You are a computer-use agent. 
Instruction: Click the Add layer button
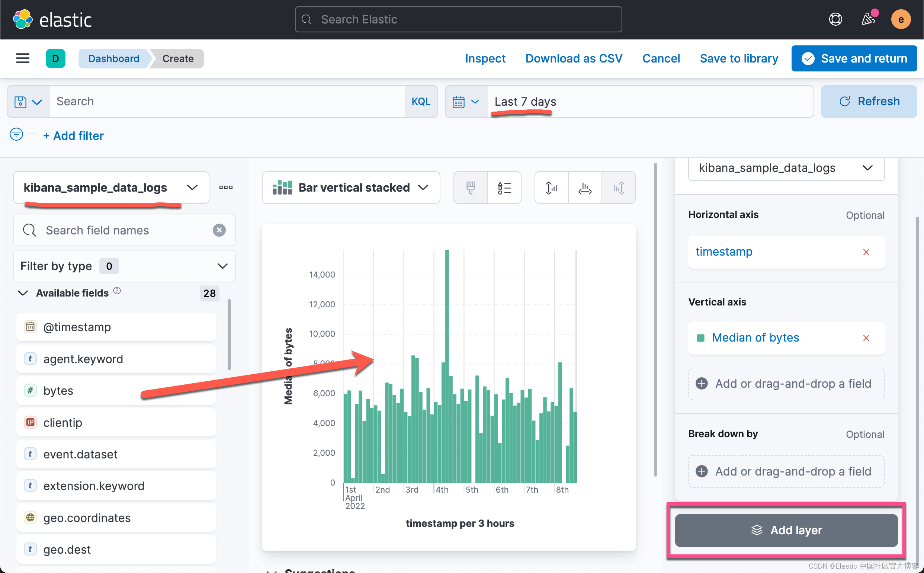[x=786, y=530]
